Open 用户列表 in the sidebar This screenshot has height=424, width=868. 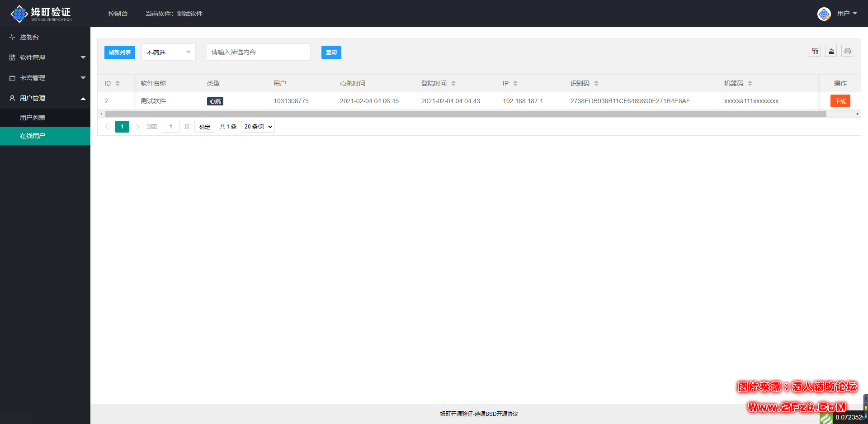33,118
